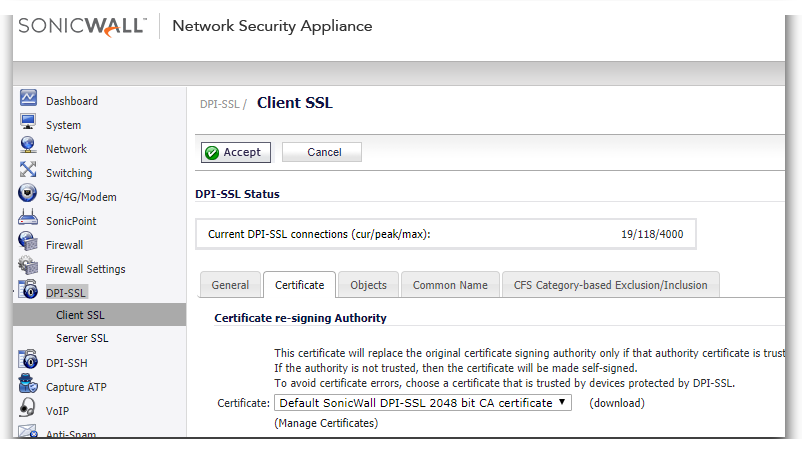Click the (download) certificate link
Image resolution: width=802 pixels, height=454 pixels.
point(617,403)
